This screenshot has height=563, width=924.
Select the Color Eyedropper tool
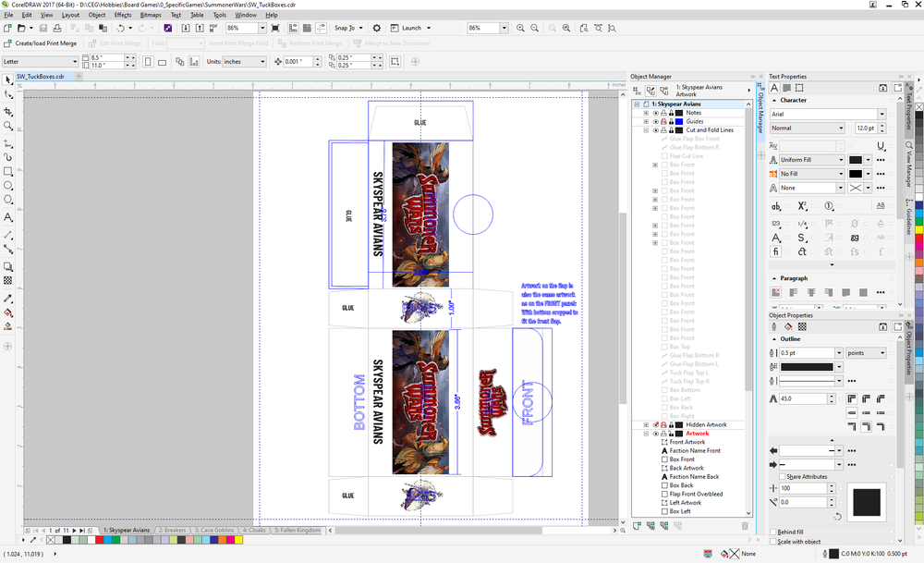click(7, 299)
